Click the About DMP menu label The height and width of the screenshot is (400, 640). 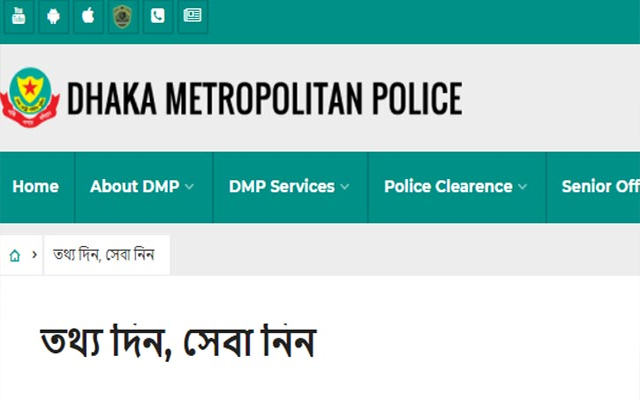click(135, 187)
